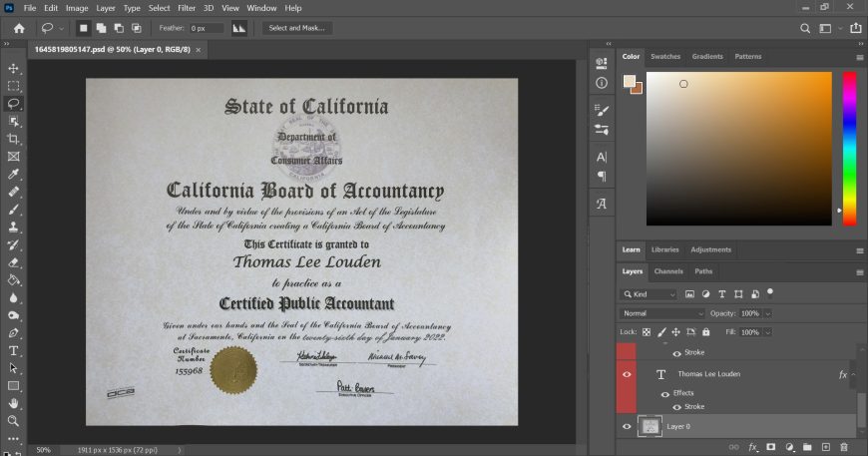Image resolution: width=868 pixels, height=456 pixels.
Task: Click the foreground color swatch
Action: click(630, 82)
